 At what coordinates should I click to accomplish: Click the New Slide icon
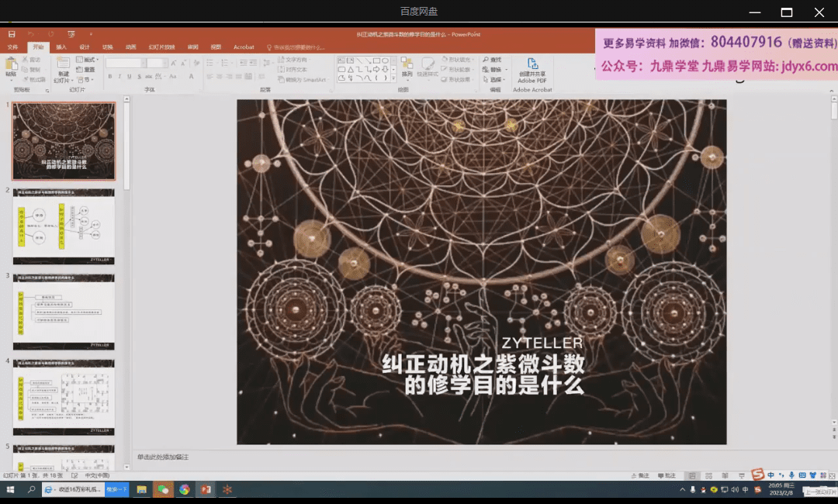pyautogui.click(x=62, y=68)
